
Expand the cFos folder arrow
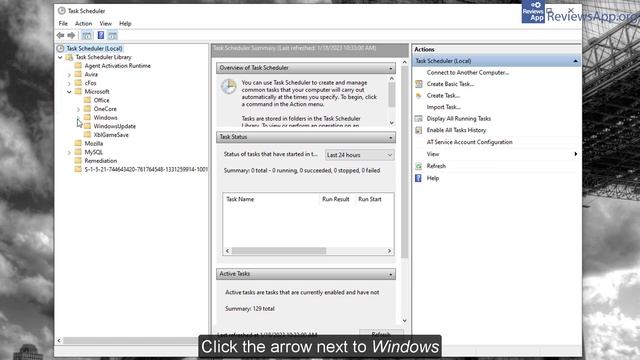pos(69,83)
